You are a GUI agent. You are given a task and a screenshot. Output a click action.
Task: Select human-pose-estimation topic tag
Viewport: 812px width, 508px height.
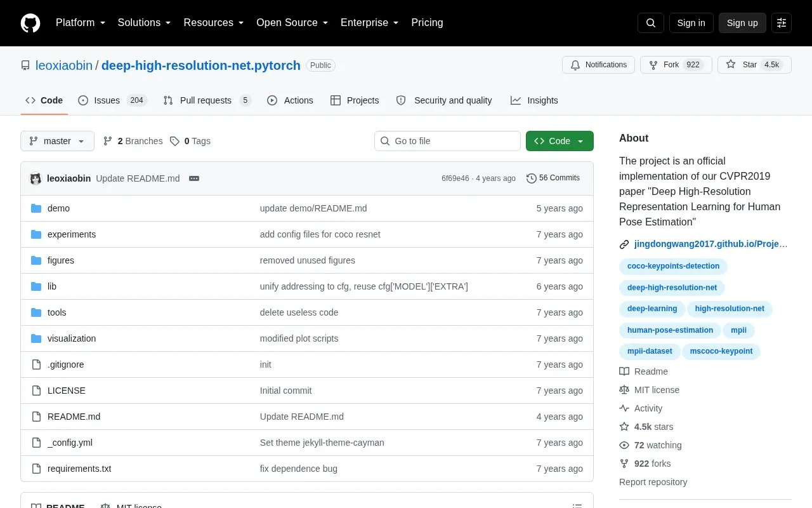(670, 330)
